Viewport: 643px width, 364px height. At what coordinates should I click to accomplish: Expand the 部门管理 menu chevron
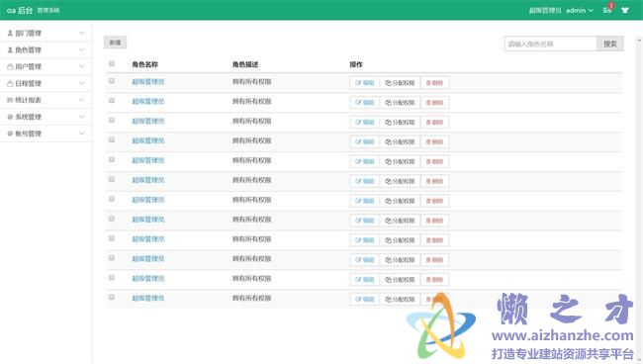click(81, 34)
